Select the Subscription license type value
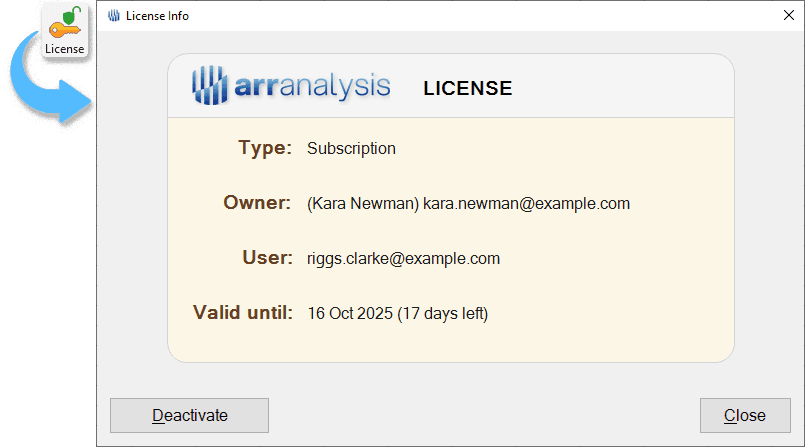805x447 pixels. pyautogui.click(x=351, y=149)
